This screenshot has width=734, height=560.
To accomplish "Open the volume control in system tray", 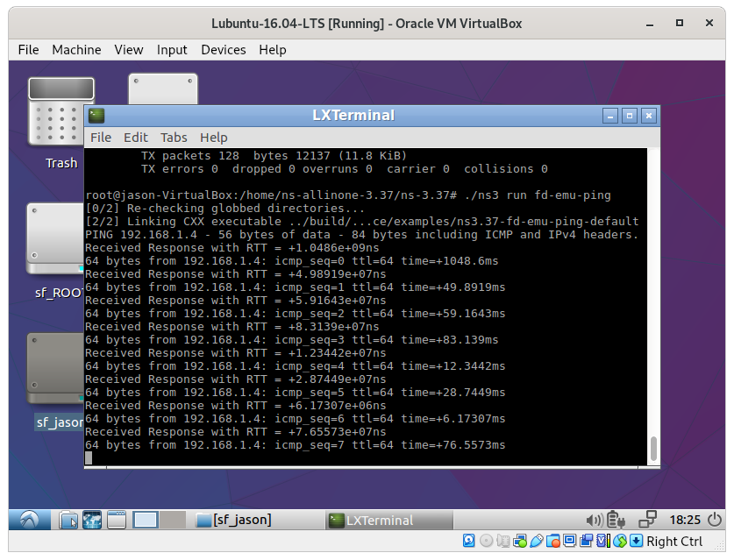I will (x=595, y=520).
